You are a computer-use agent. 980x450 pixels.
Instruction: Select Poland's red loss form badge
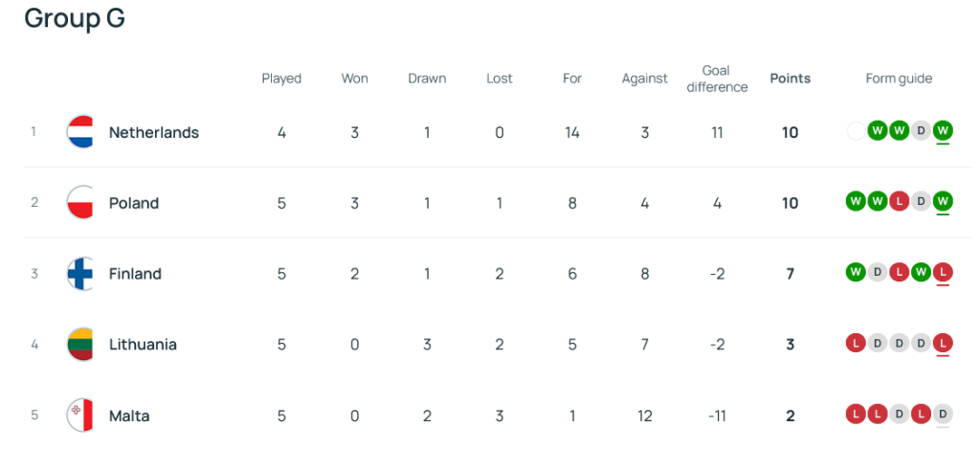pos(899,201)
